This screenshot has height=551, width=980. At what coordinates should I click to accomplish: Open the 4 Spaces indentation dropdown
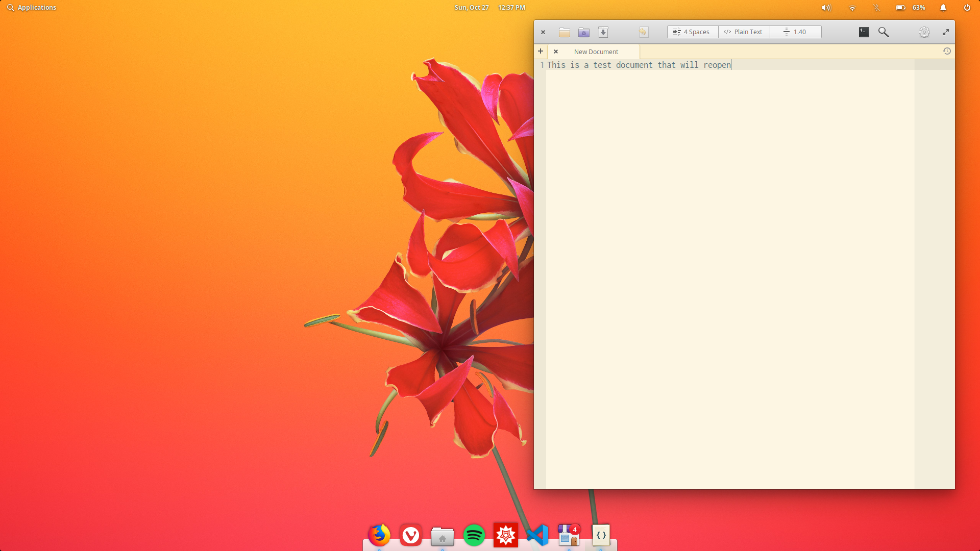(x=692, y=32)
